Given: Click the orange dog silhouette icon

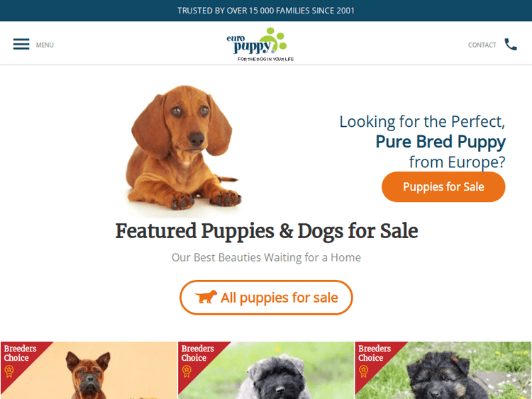Looking at the screenshot, I should point(206,297).
